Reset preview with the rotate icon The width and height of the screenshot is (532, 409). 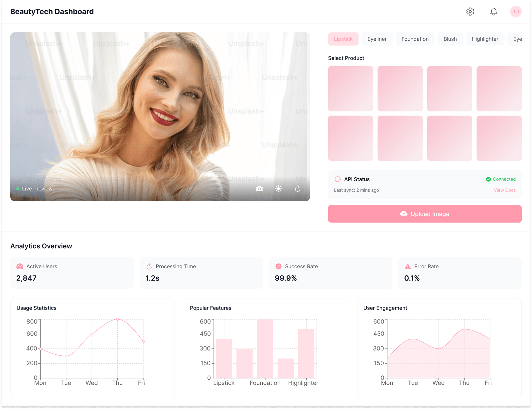(298, 189)
